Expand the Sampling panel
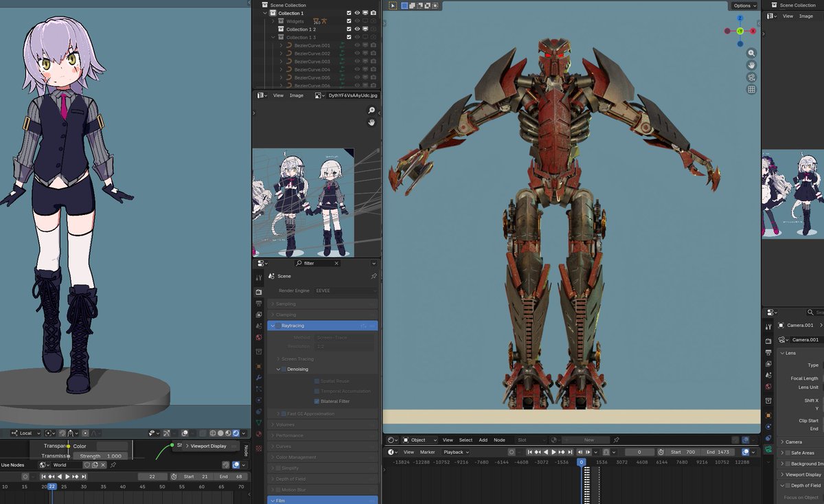 [x=286, y=303]
